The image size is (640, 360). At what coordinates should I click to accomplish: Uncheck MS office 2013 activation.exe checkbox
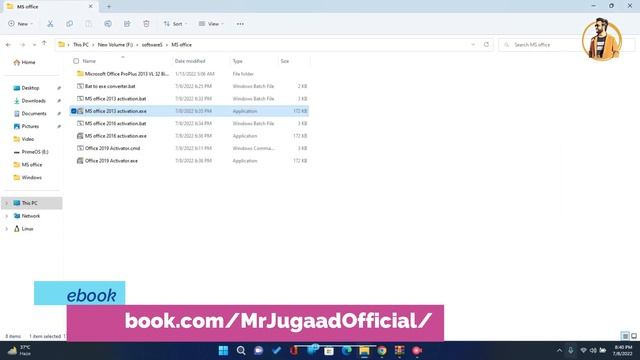73,111
